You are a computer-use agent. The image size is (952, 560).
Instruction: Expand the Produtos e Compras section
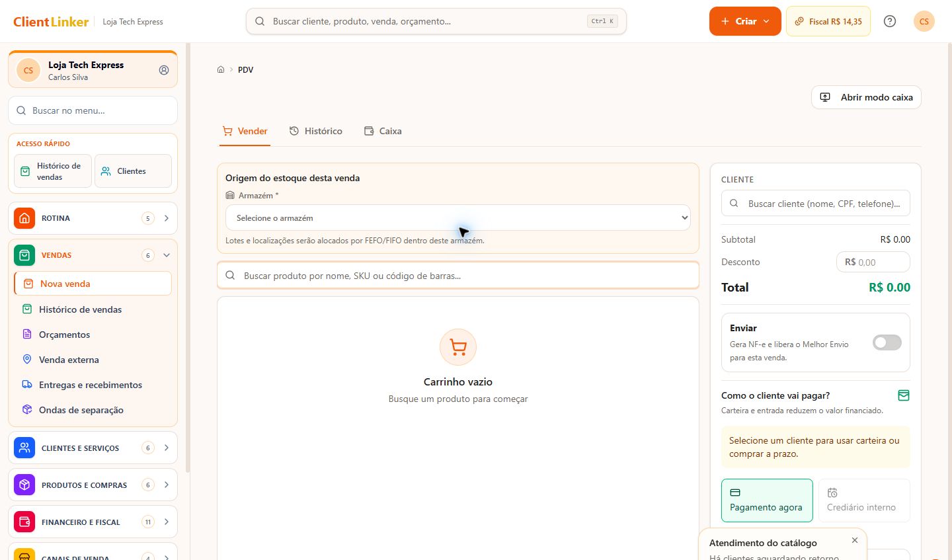[93, 485]
